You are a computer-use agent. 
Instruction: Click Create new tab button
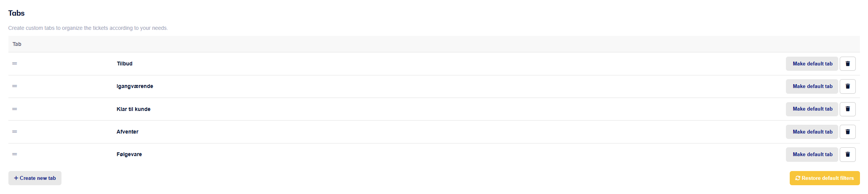pos(35,178)
